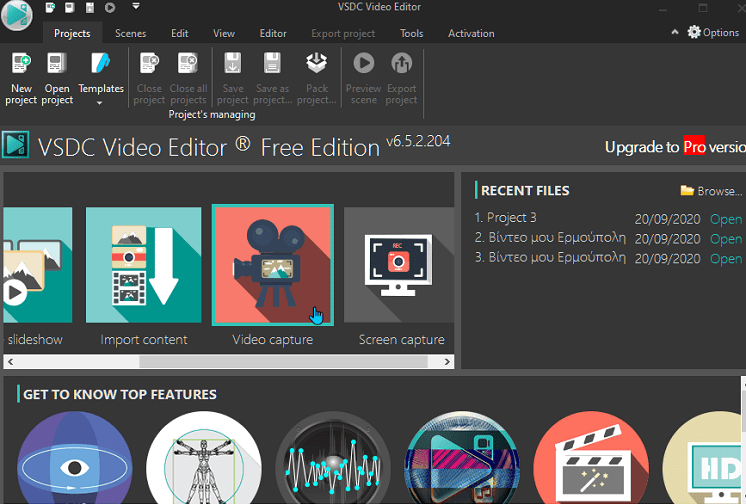Click Browse in Recent Files
Viewport: 746px width, 504px height.
click(x=719, y=191)
